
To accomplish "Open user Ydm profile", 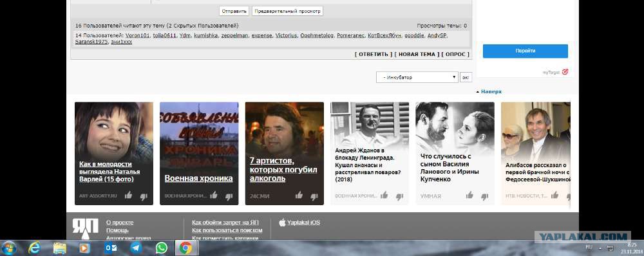I will (185, 35).
